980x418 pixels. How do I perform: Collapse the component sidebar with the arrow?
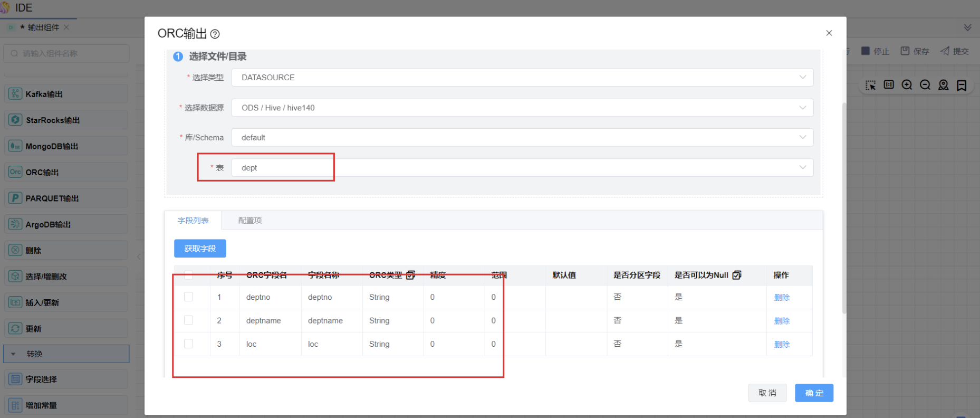pyautogui.click(x=139, y=256)
